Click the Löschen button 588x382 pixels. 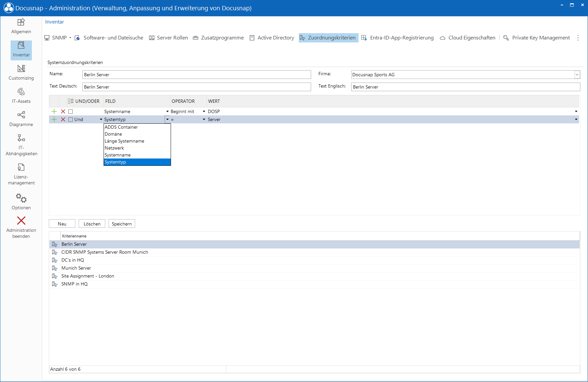(92, 224)
